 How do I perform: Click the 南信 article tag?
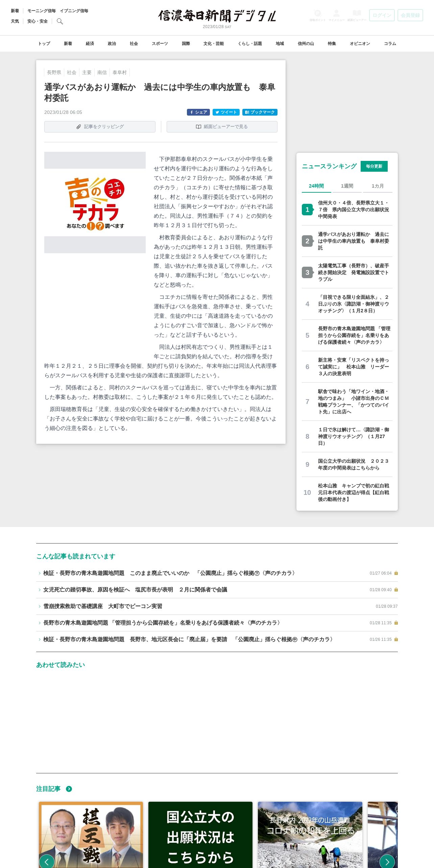point(102,72)
